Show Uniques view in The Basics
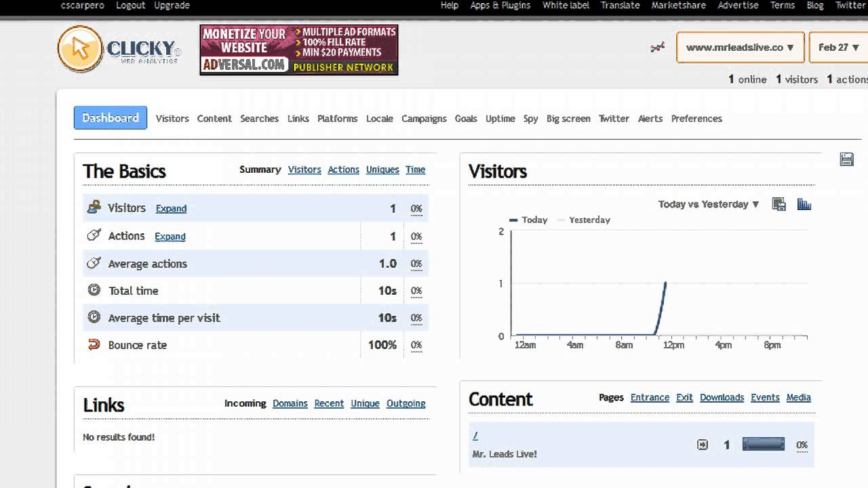The image size is (868, 488). (382, 170)
